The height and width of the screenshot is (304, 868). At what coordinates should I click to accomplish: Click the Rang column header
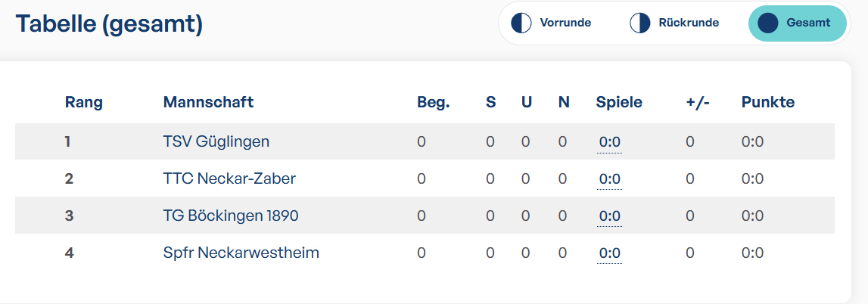click(x=83, y=102)
